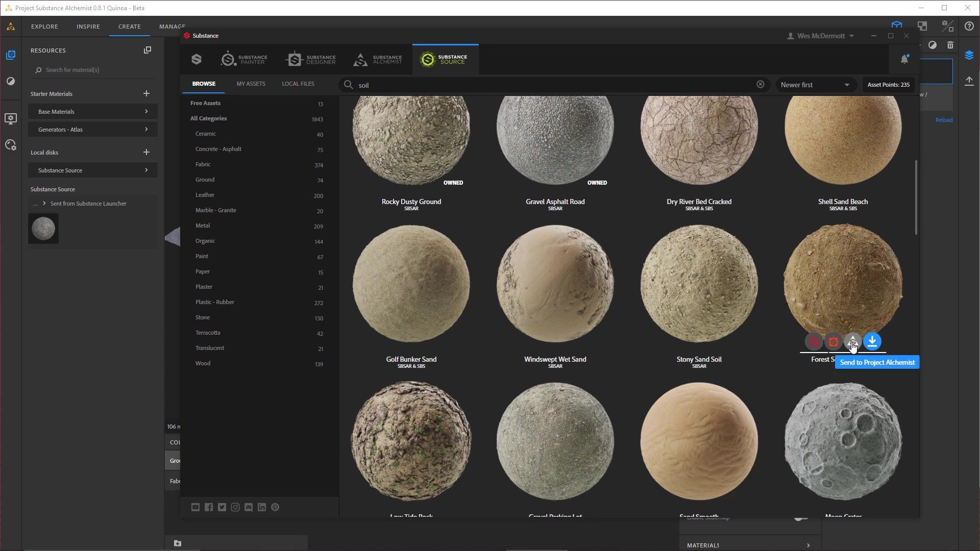Expand Sent from Substance Launcher folder

click(44, 203)
